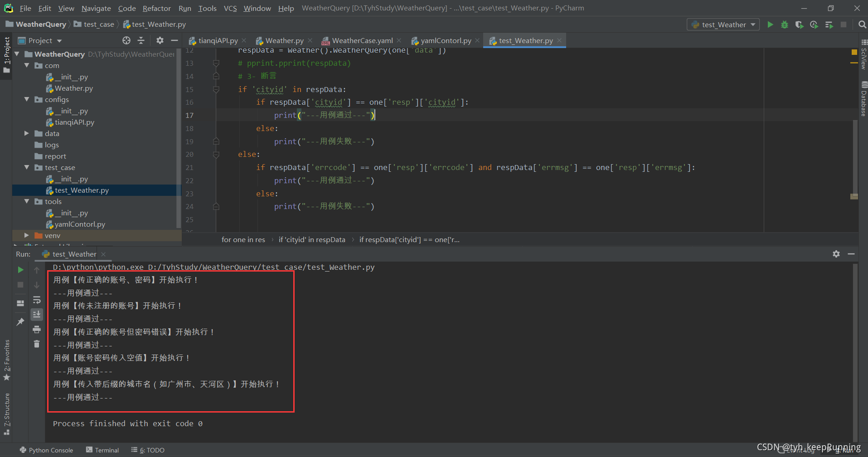The height and width of the screenshot is (457, 868).
Task: Close the test_Weather Run tab
Action: pos(103,254)
